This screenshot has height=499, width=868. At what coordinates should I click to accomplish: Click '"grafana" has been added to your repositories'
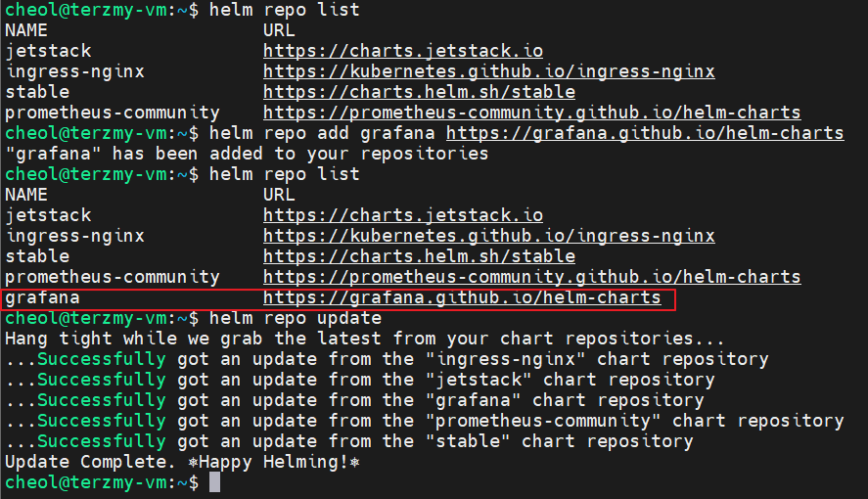[247, 154]
